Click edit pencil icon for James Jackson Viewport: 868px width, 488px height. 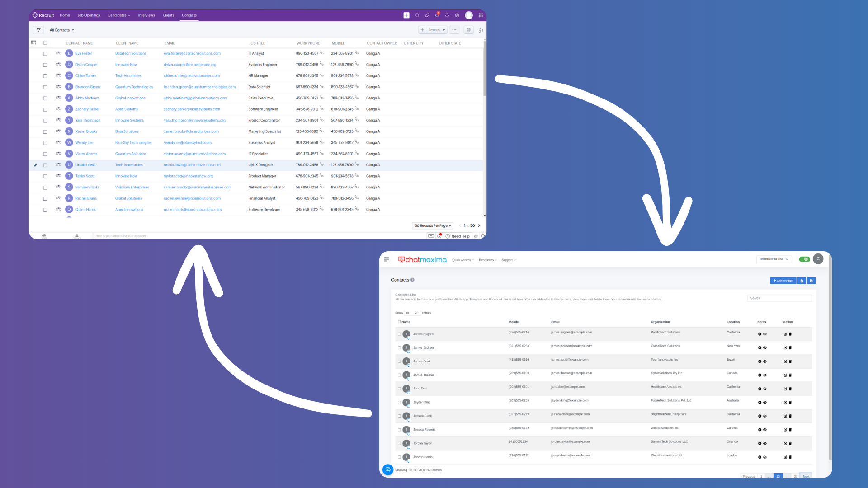(x=785, y=348)
